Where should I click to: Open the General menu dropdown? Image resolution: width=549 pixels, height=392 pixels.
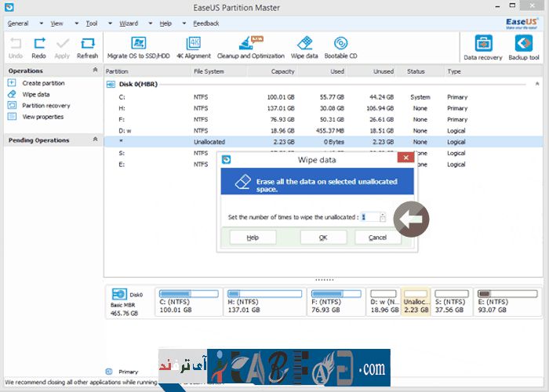tap(18, 24)
